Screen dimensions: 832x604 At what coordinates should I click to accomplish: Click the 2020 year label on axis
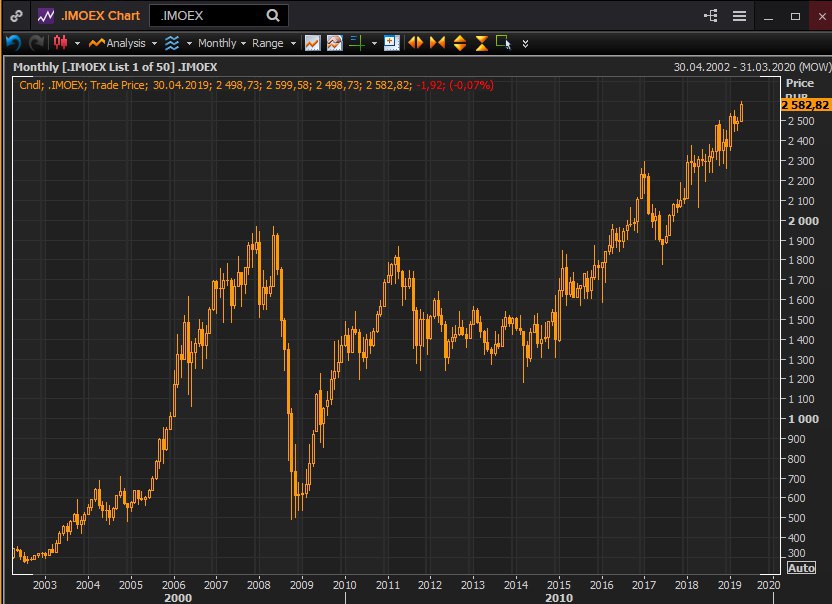768,585
